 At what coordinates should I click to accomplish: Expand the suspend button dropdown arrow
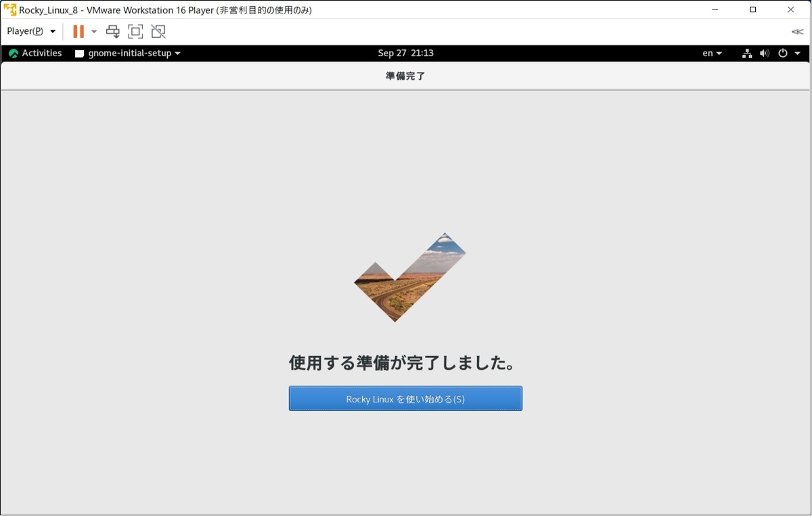tap(92, 31)
